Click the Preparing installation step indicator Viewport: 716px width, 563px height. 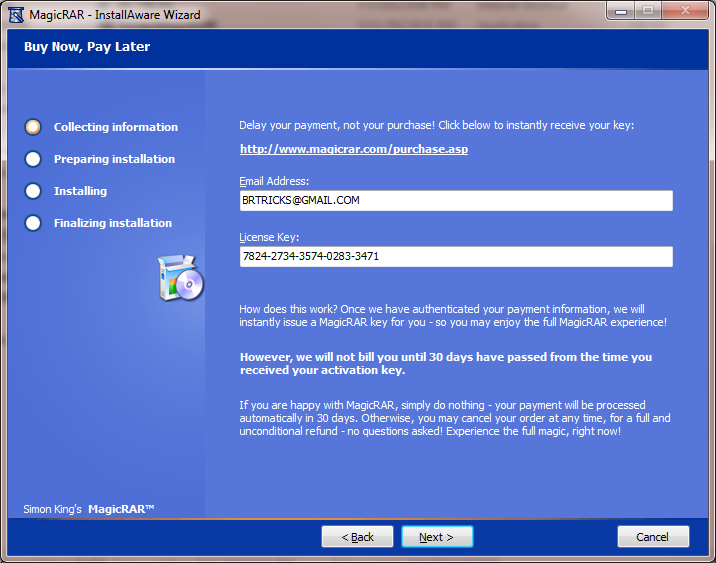[33, 159]
